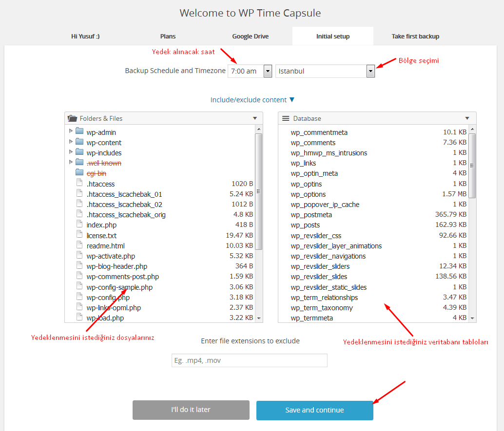The height and width of the screenshot is (431, 504).
Task: Collapse the Include/exclude content section
Action: [252, 99]
